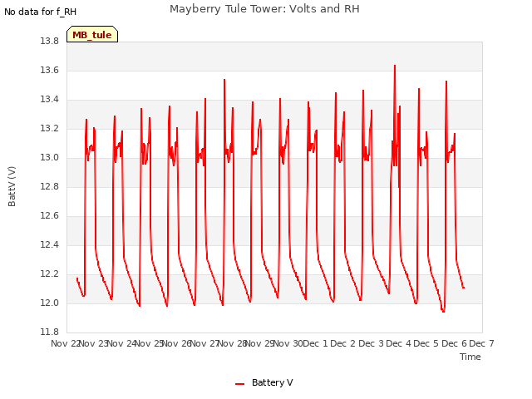This screenshot has width=532, height=399.
Task: Click the chart title Mayberry Tule Tower
Action: [x=264, y=9]
